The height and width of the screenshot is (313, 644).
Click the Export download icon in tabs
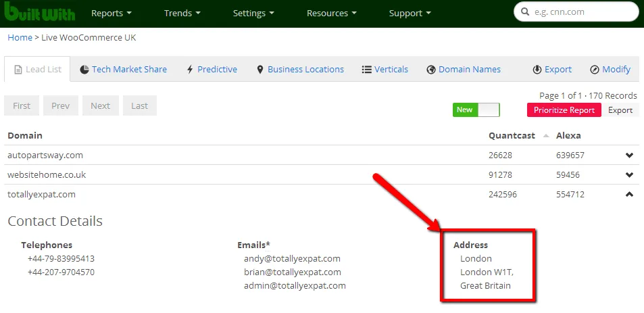537,70
